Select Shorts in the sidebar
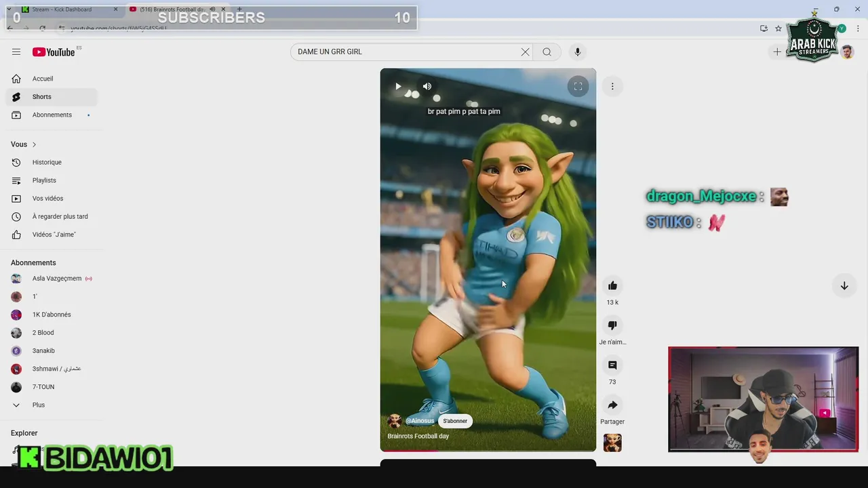Image resolution: width=868 pixels, height=488 pixels. [52, 97]
